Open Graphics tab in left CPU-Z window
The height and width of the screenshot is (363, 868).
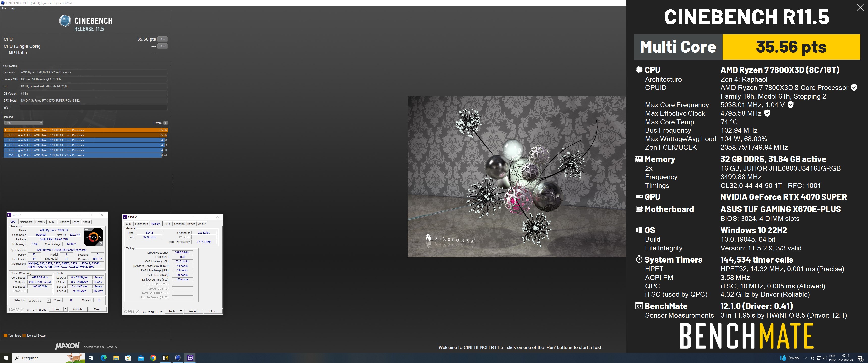click(x=64, y=222)
